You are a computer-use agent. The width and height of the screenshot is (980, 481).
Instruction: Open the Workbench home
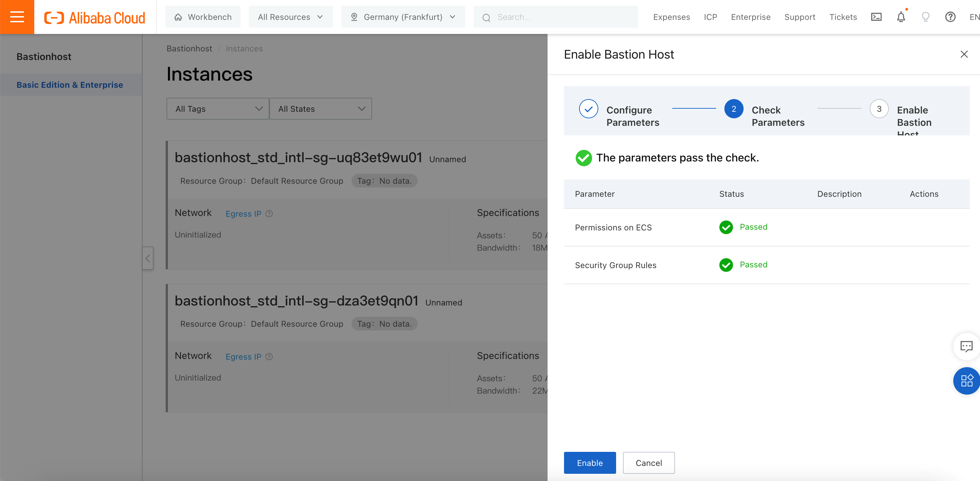203,17
